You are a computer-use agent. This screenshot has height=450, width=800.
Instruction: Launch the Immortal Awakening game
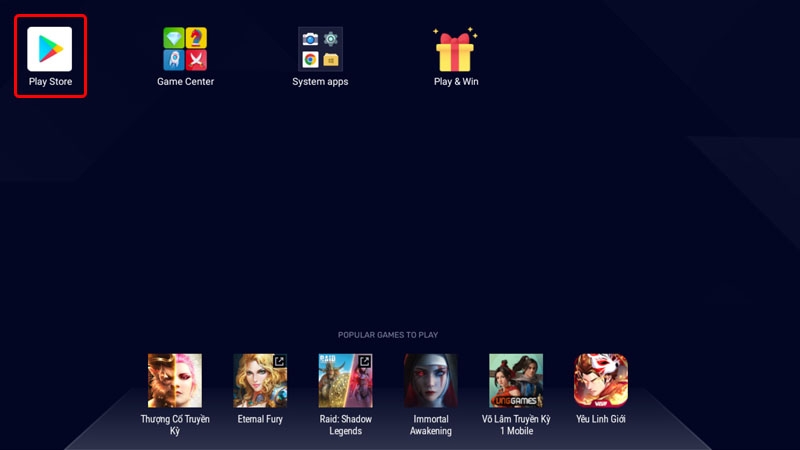point(431,381)
